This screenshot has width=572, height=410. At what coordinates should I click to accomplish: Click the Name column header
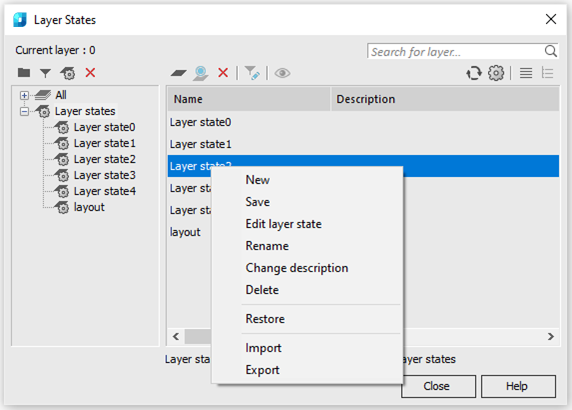pyautogui.click(x=249, y=99)
